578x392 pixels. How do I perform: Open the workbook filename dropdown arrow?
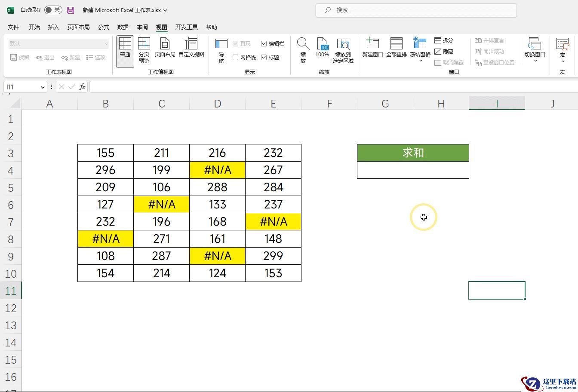tap(166, 10)
